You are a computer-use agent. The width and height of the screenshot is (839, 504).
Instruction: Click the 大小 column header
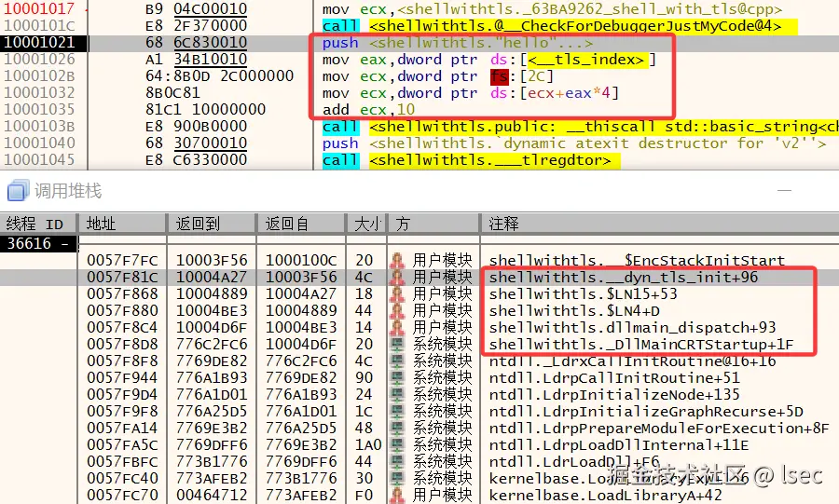(367, 224)
